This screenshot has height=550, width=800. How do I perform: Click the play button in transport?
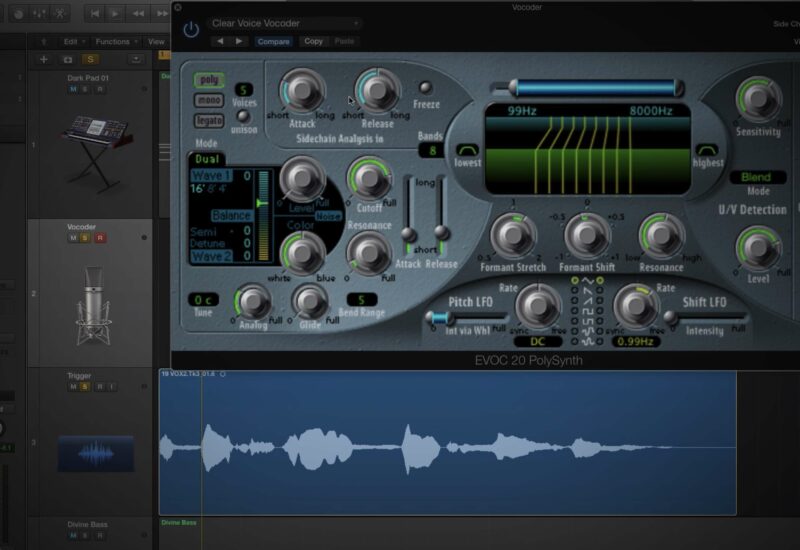[x=115, y=14]
